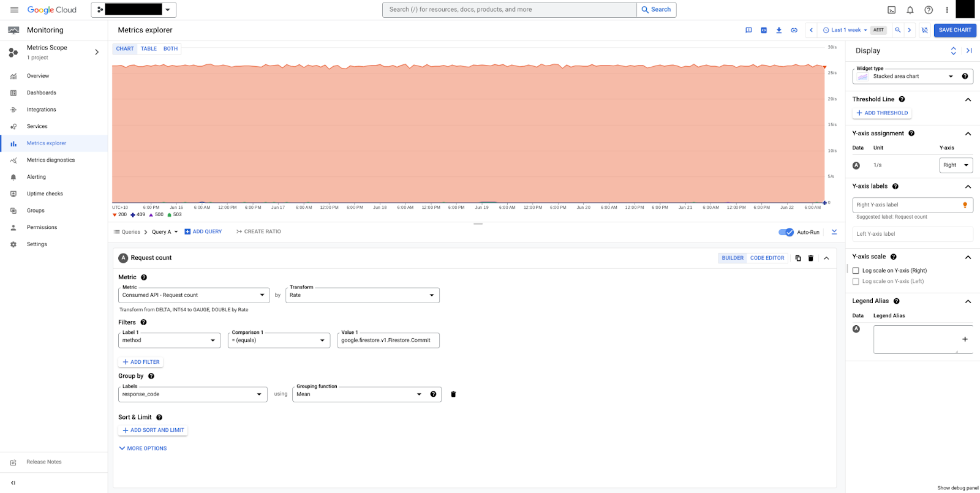Expand the Grouping function Mean dropdown
This screenshot has width=980, height=493.
[x=359, y=394]
